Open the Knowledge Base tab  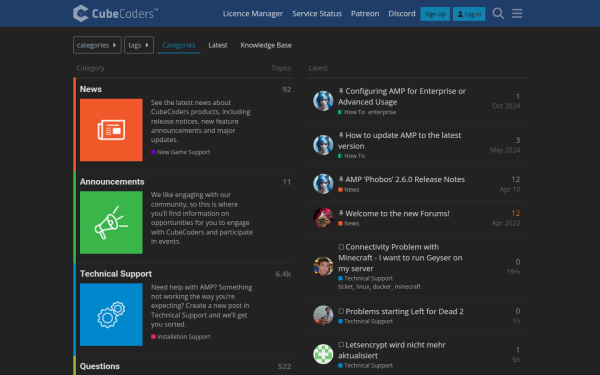click(x=266, y=45)
